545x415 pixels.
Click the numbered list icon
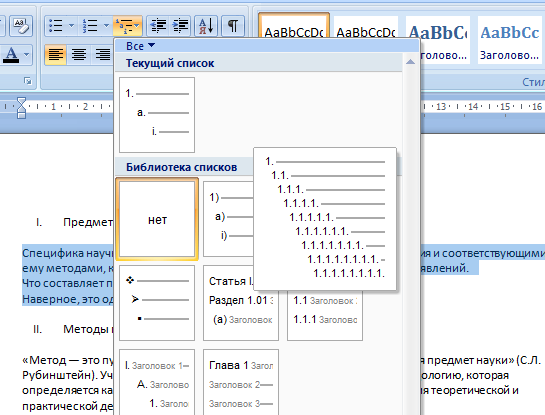pyautogui.click(x=90, y=26)
